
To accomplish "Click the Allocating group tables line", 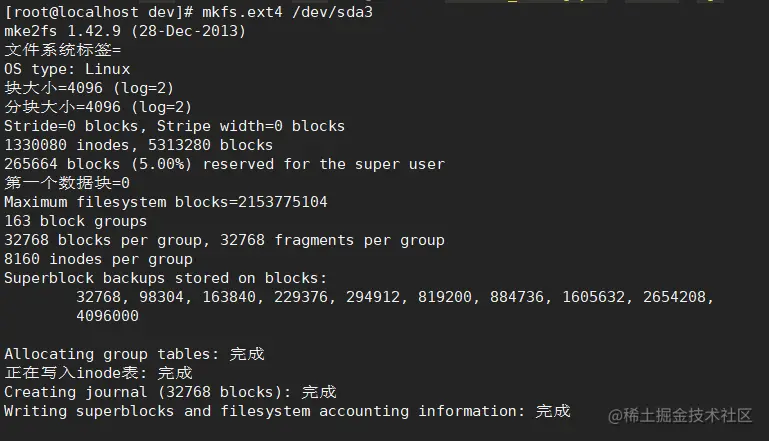I will [x=134, y=354].
